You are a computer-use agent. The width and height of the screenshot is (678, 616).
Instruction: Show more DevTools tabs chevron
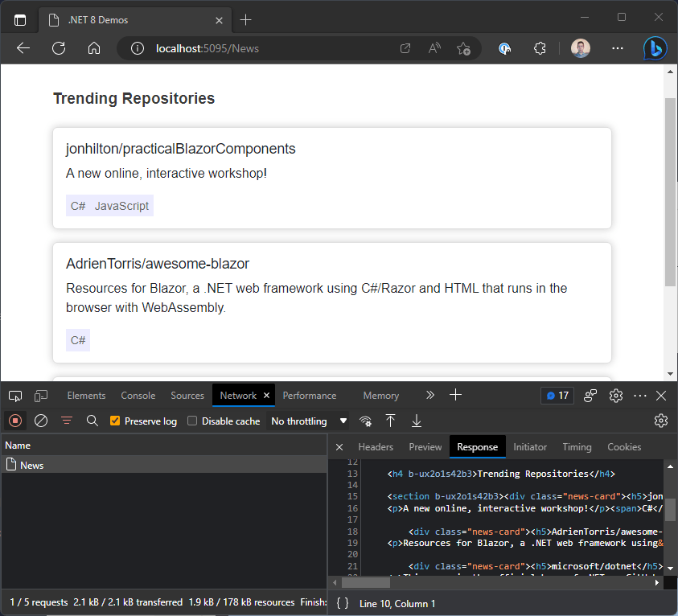tap(429, 395)
